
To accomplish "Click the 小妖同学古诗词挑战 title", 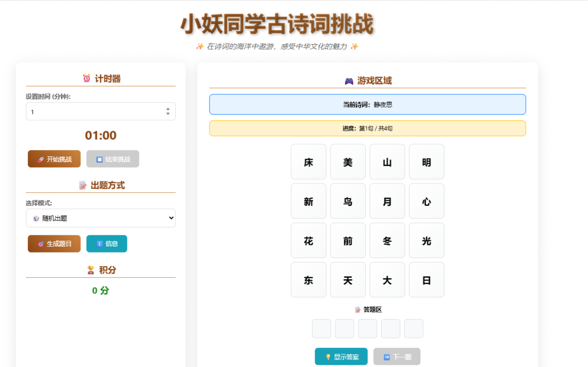I will pyautogui.click(x=277, y=25).
